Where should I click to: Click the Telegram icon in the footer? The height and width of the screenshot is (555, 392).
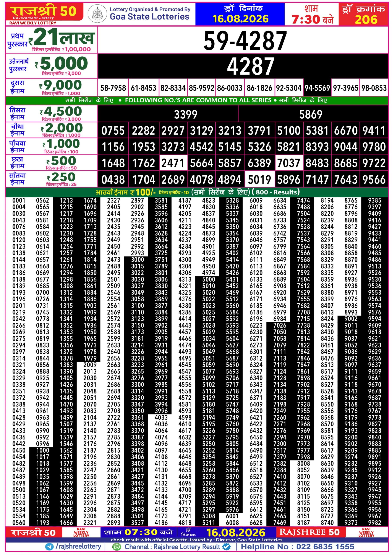(x=50, y=547)
